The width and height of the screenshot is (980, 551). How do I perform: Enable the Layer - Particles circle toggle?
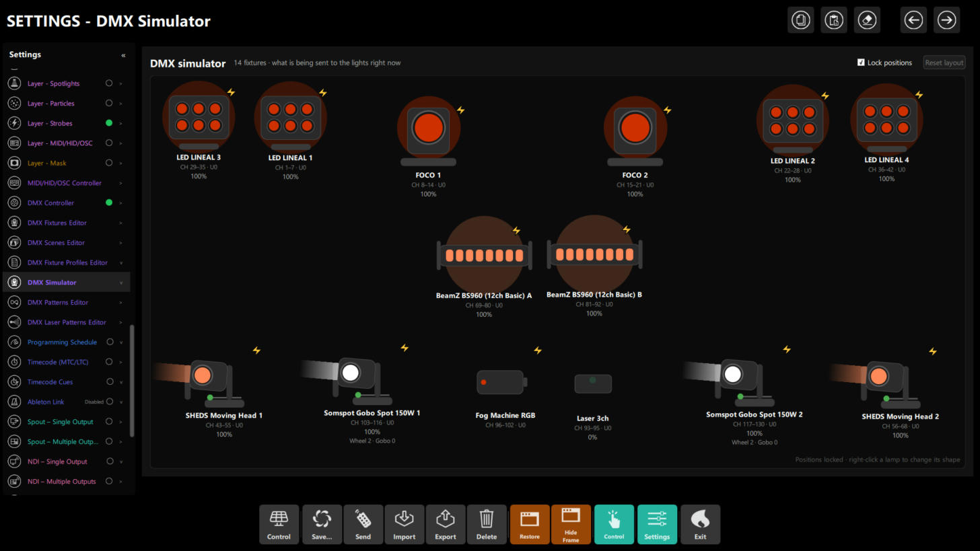109,103
